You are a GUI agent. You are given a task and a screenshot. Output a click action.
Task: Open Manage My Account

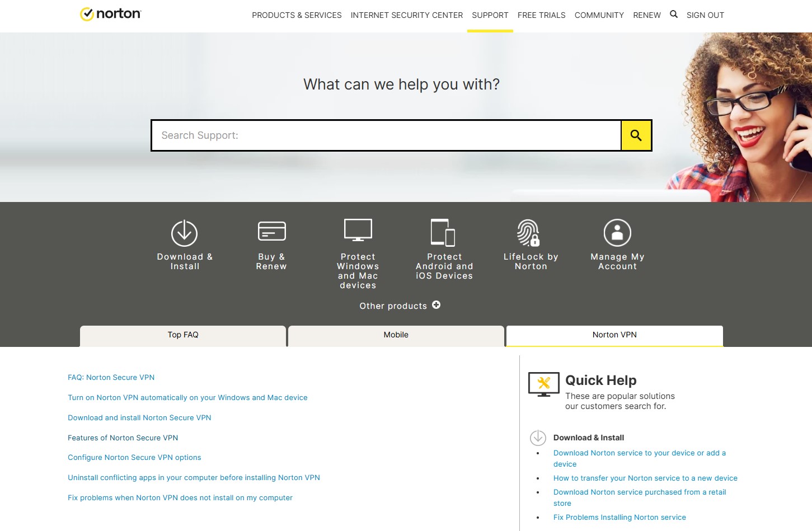coord(616,232)
